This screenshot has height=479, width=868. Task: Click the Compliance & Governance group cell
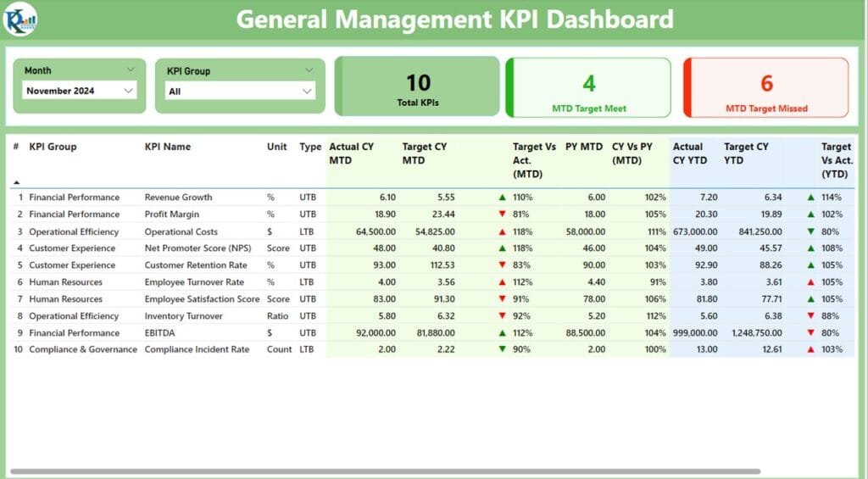point(83,349)
